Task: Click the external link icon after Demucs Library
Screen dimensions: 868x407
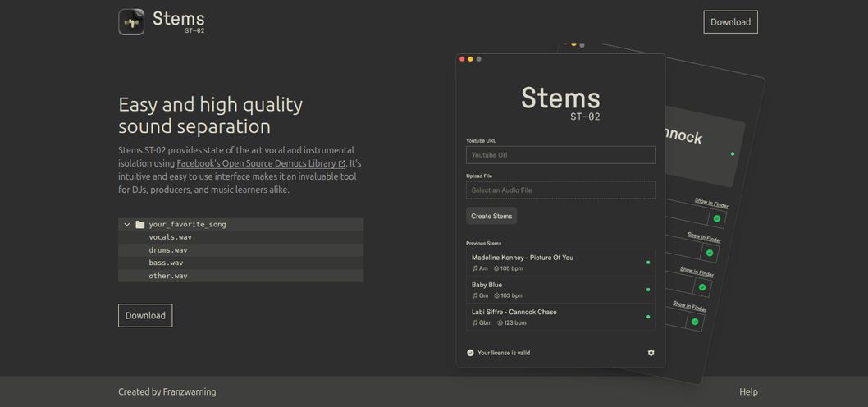Action: click(342, 164)
